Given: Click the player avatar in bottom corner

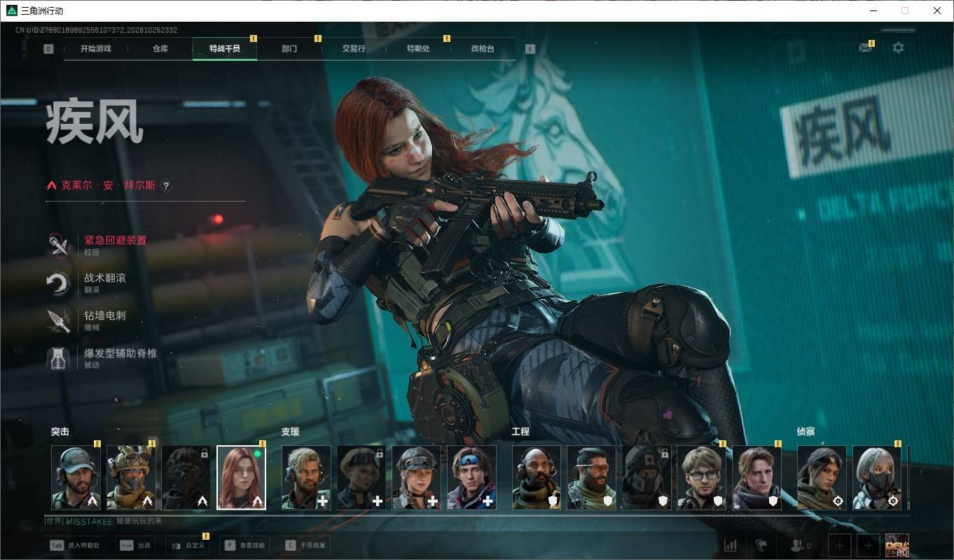Looking at the screenshot, I should 897,545.
